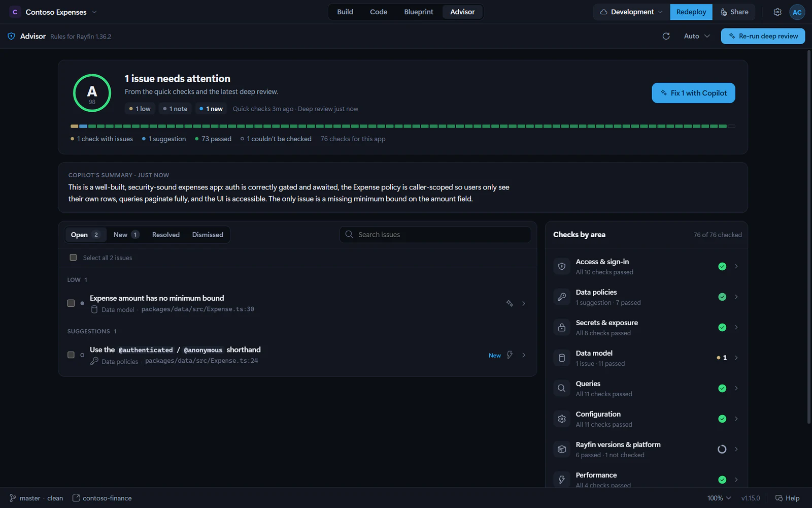Click Re-run deep review button

763,36
